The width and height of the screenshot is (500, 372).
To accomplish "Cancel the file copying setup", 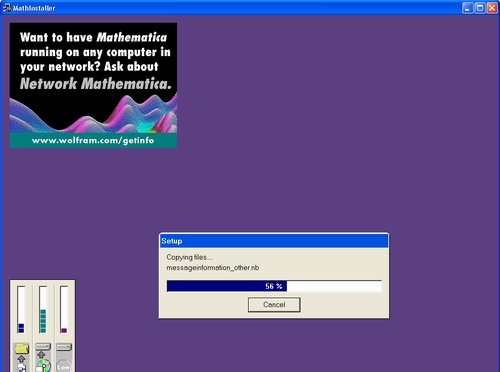I will tap(274, 305).
